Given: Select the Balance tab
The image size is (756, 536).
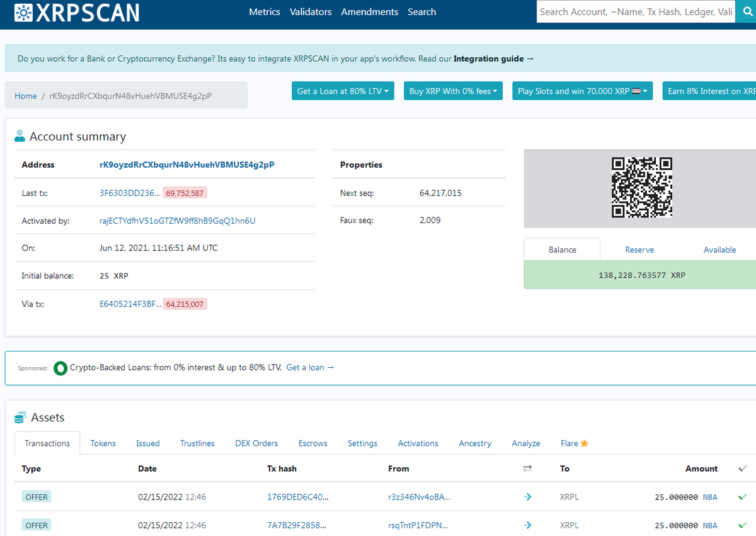Looking at the screenshot, I should (562, 249).
